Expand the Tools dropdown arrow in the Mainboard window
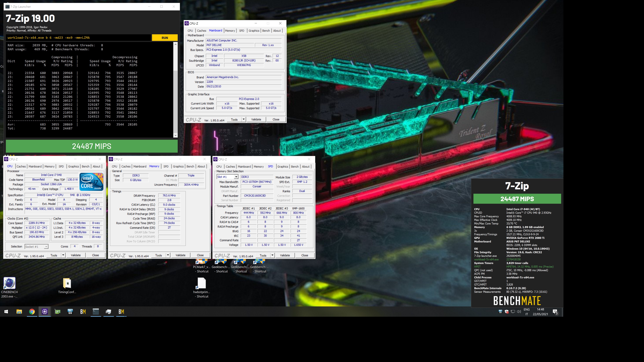 244,119
